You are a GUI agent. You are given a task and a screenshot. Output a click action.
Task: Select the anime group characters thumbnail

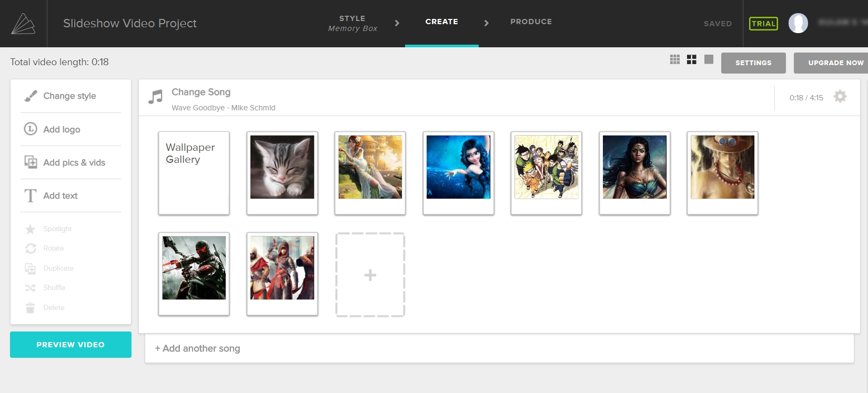547,173
